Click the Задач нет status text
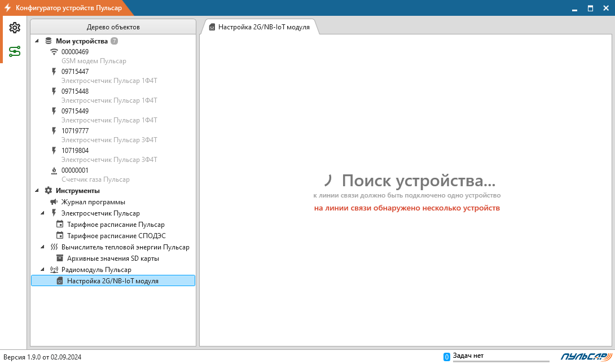 [468, 356]
